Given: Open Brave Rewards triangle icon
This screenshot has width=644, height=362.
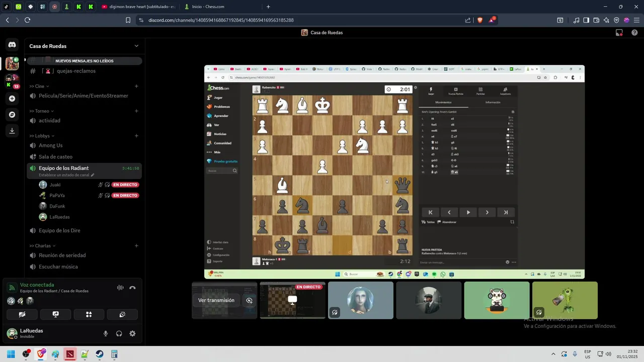Looking at the screenshot, I should (492, 20).
